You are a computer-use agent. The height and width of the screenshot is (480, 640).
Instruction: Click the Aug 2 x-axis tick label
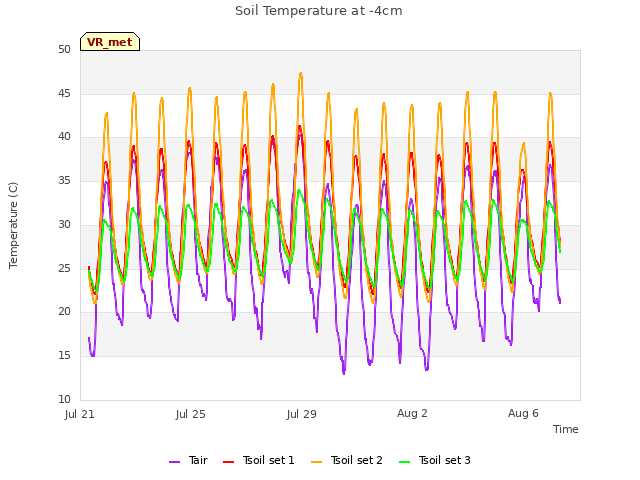click(x=412, y=413)
